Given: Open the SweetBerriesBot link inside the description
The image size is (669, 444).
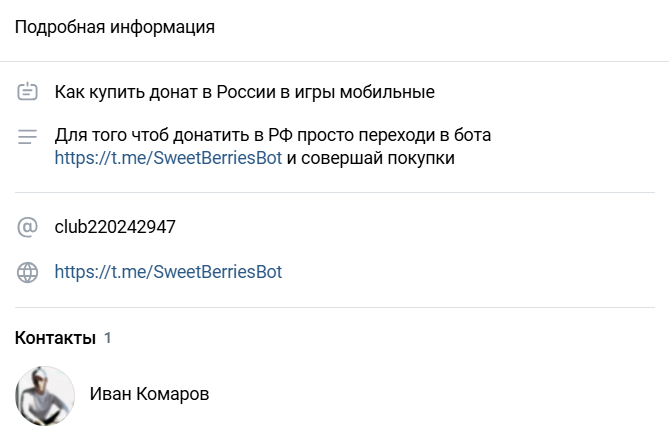Looking at the screenshot, I should click(168, 157).
